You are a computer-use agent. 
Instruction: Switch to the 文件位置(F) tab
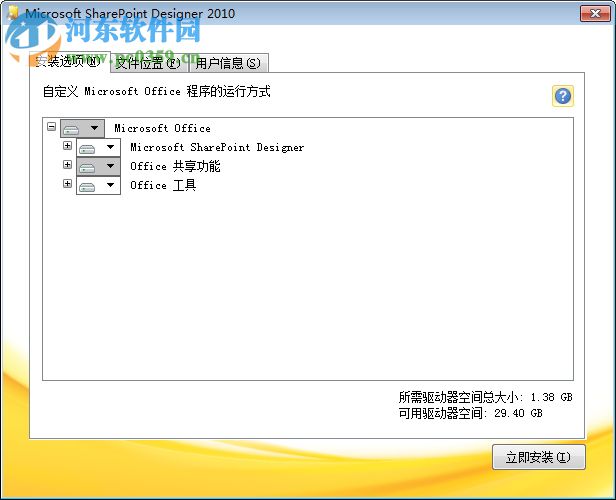pyautogui.click(x=148, y=63)
